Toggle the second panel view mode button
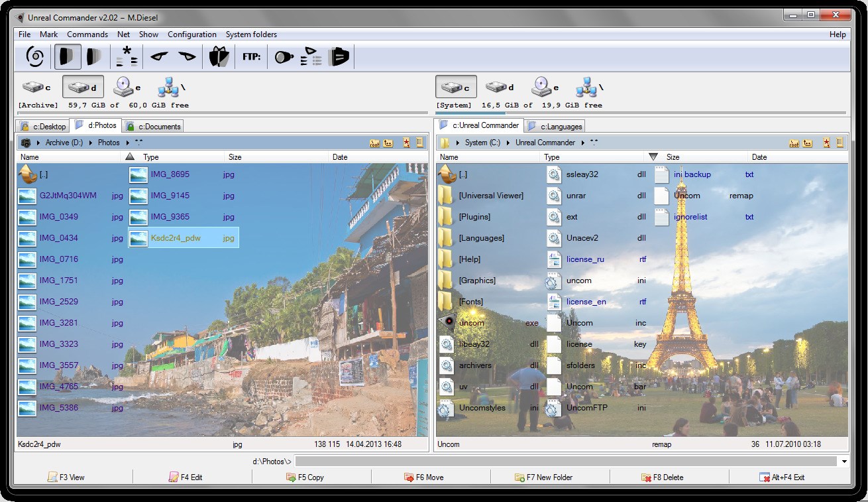The width and height of the screenshot is (868, 502). point(94,57)
